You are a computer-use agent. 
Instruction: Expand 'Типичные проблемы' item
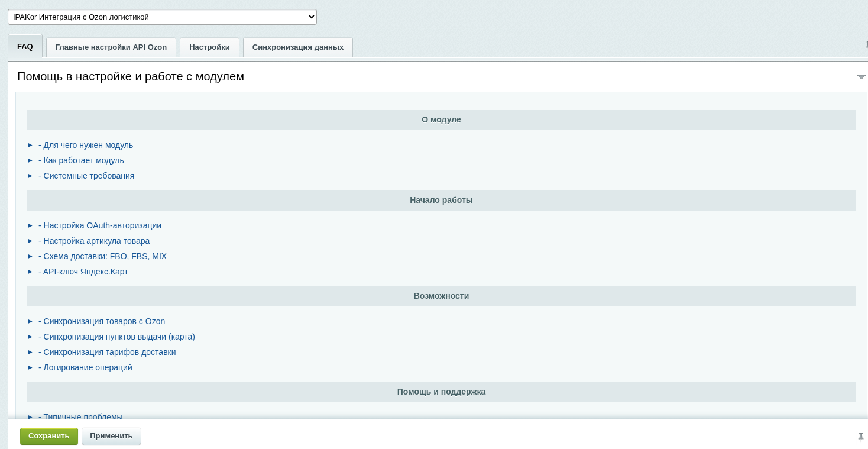tap(80, 416)
